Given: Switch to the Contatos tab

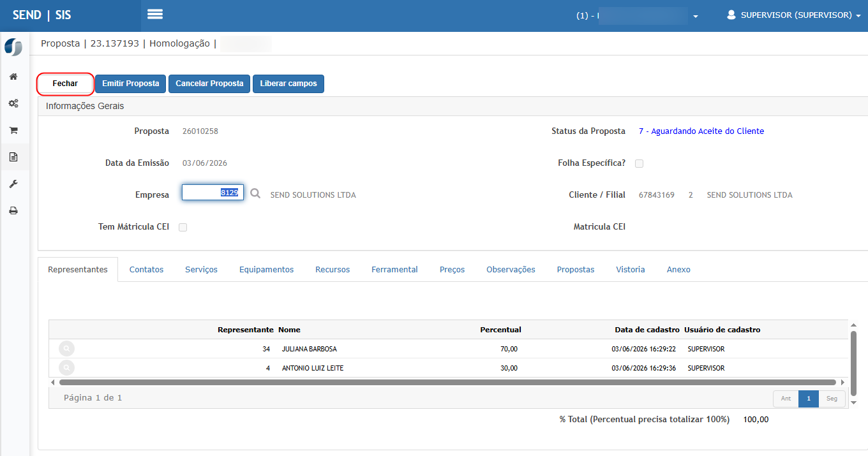Looking at the screenshot, I should point(146,270).
